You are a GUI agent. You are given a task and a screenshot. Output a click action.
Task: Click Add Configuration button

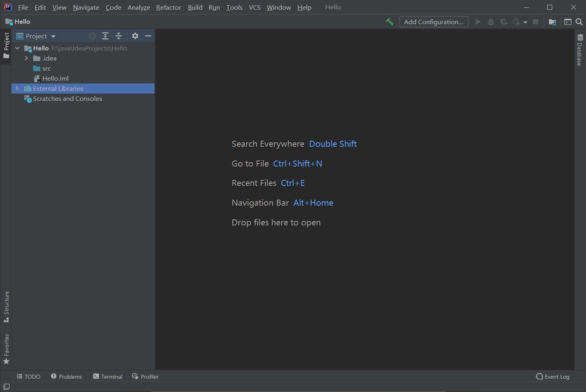[433, 22]
